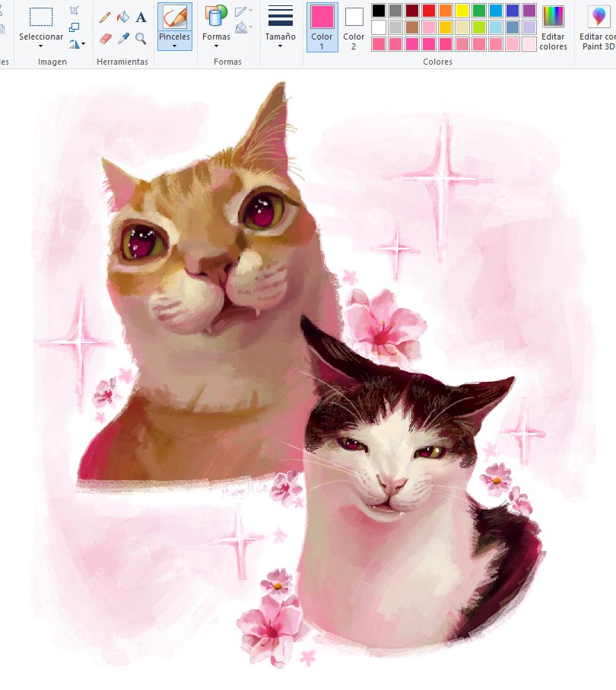Activate the Eraser tool
Screen dimensions: 616x690
(x=106, y=38)
